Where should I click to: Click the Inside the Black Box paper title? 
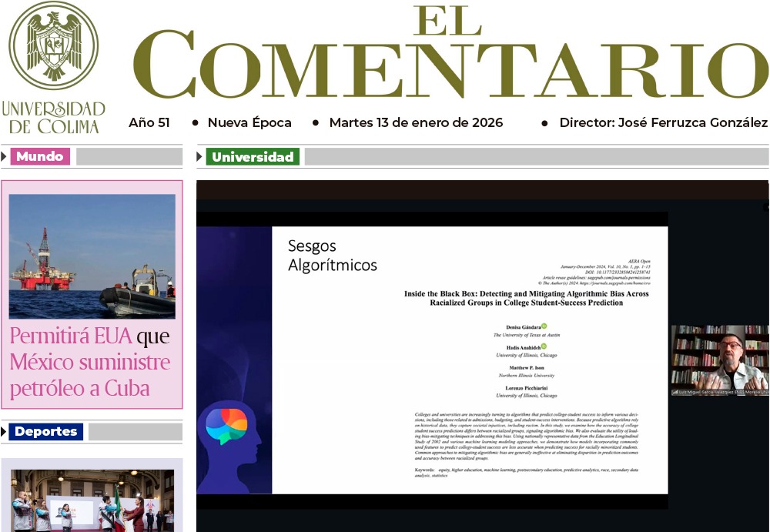[527, 298]
